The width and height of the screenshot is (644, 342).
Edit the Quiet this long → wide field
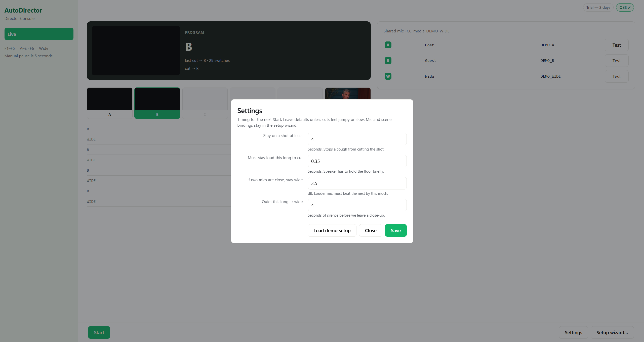pos(357,205)
